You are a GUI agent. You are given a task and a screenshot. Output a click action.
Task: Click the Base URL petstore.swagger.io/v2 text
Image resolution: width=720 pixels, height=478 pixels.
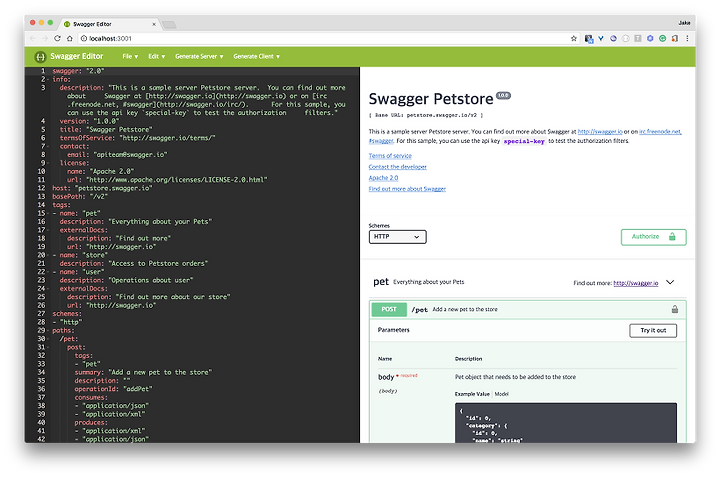click(x=426, y=115)
